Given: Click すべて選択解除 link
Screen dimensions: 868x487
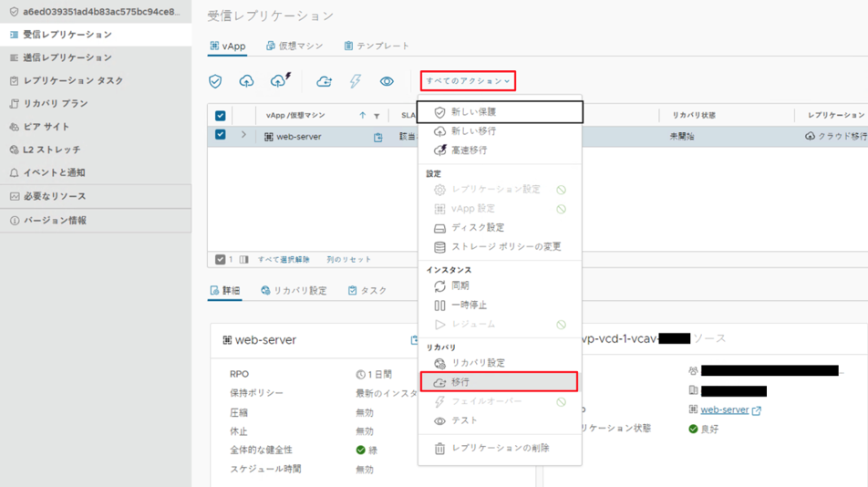Looking at the screenshot, I should click(x=284, y=259).
